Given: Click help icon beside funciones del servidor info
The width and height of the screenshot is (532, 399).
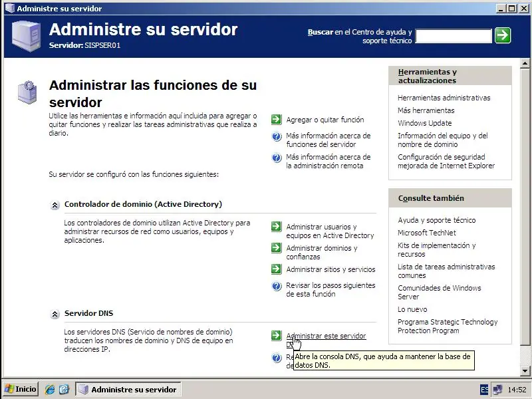Looking at the screenshot, I should coord(277,137).
